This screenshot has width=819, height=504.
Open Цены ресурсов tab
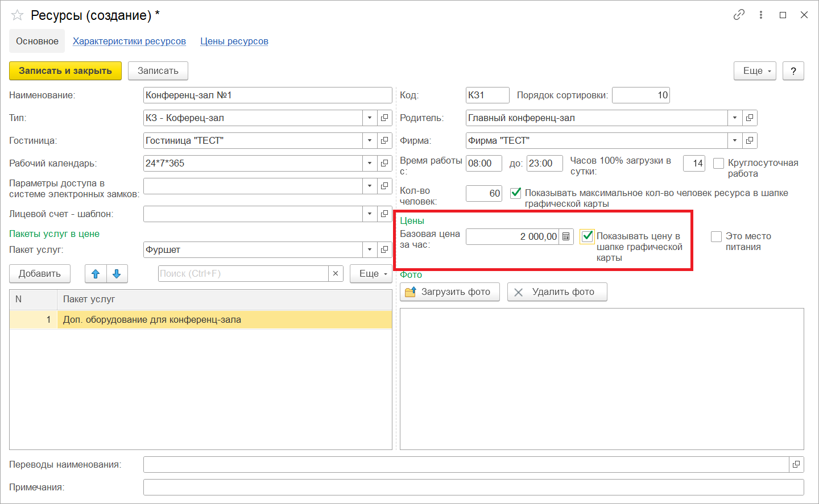point(234,41)
